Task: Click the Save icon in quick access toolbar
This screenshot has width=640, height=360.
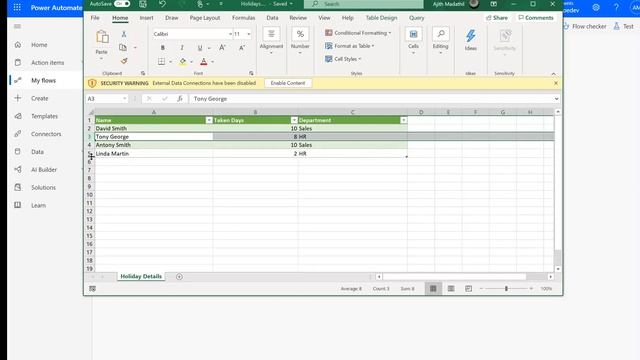Action: [x=143, y=4]
